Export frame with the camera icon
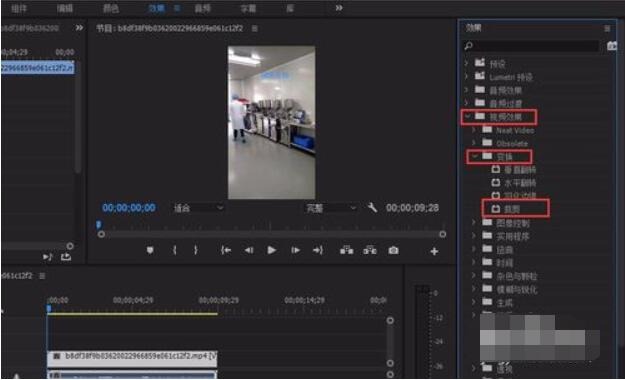The width and height of the screenshot is (625, 380). 393,250
